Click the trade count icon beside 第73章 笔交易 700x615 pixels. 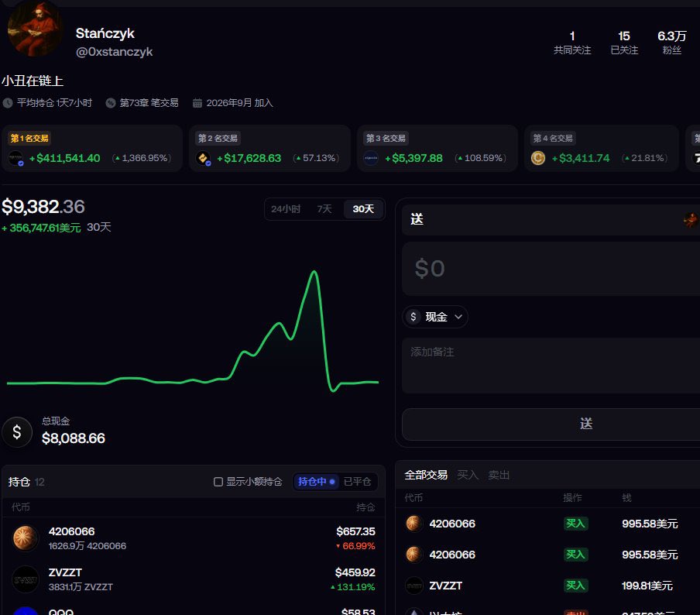pos(111,103)
